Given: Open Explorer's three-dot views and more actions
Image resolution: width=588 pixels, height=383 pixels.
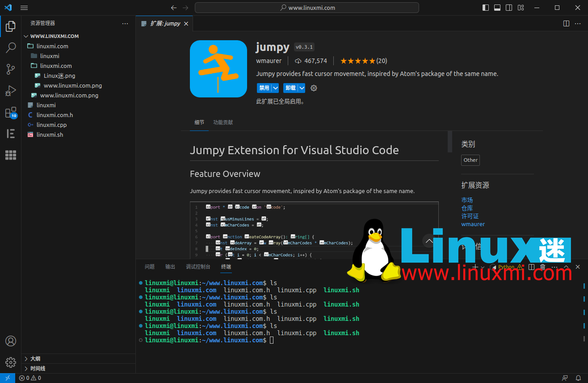Looking at the screenshot, I should point(125,23).
